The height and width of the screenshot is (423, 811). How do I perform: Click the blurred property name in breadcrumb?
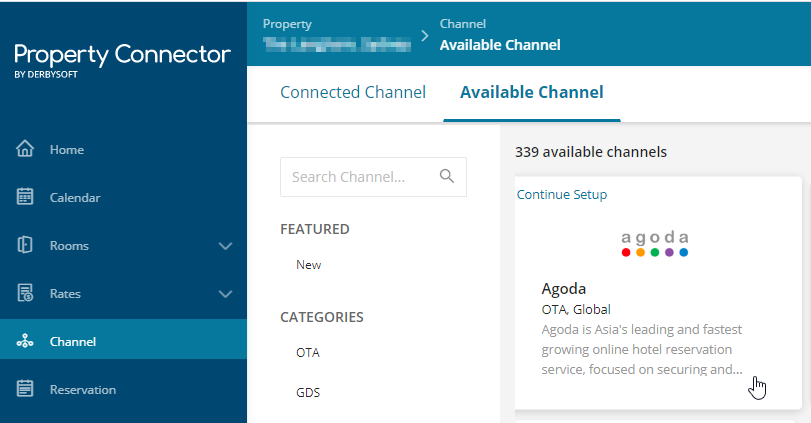[337, 45]
